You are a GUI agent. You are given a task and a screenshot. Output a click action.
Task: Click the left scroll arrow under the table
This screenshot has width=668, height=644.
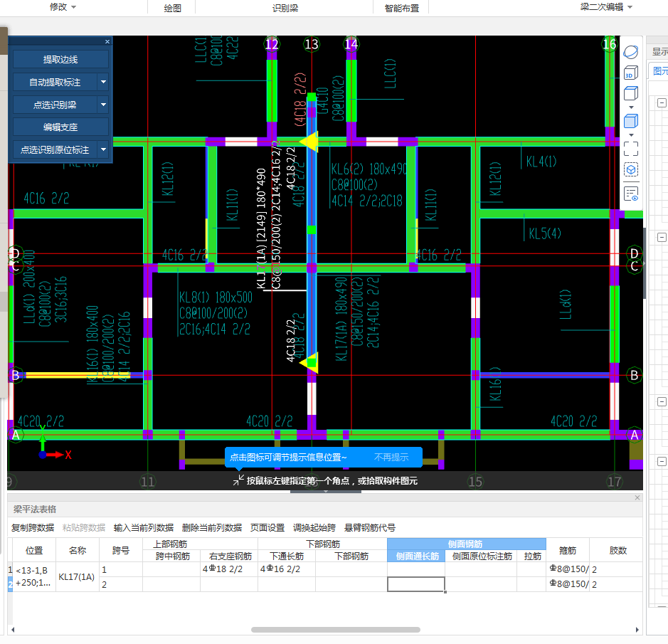[13, 630]
